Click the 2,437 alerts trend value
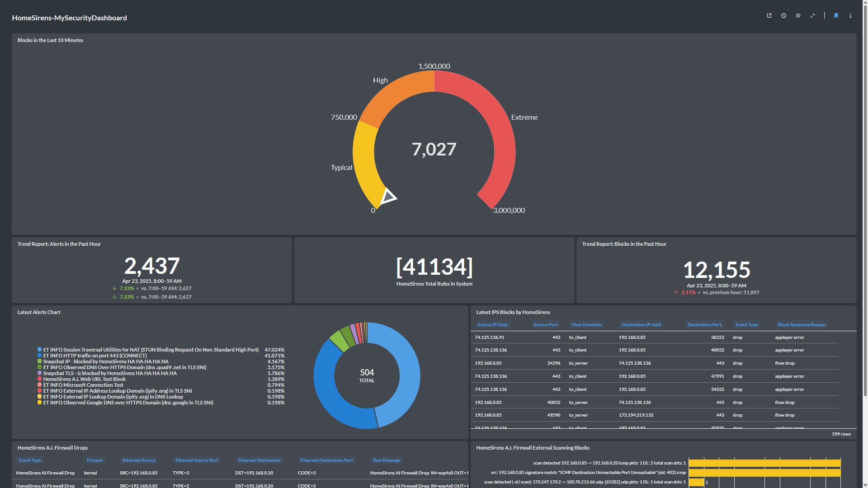The width and height of the screenshot is (868, 488). tap(152, 266)
